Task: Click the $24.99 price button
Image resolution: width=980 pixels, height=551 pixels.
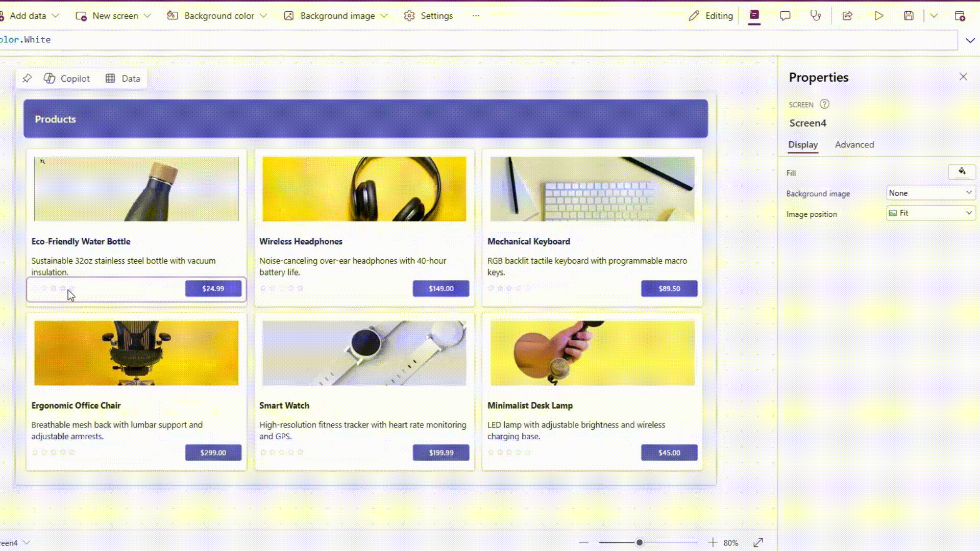Action: pyautogui.click(x=213, y=289)
